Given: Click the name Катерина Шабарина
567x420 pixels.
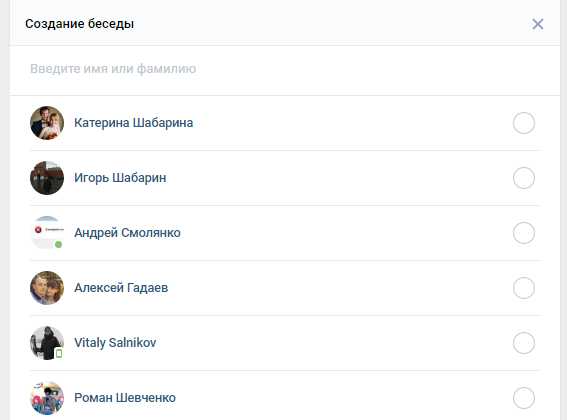Looking at the screenshot, I should point(133,123).
